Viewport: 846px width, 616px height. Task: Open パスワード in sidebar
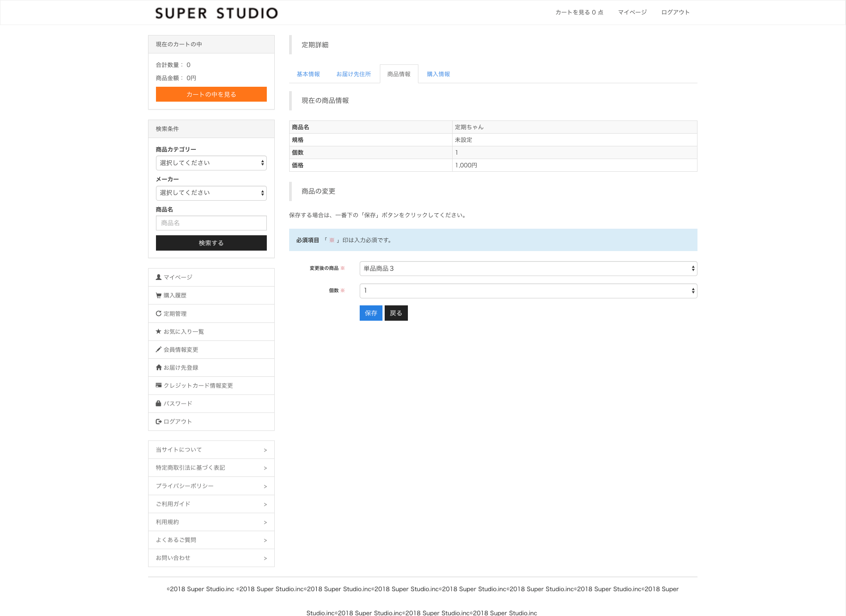(x=211, y=404)
